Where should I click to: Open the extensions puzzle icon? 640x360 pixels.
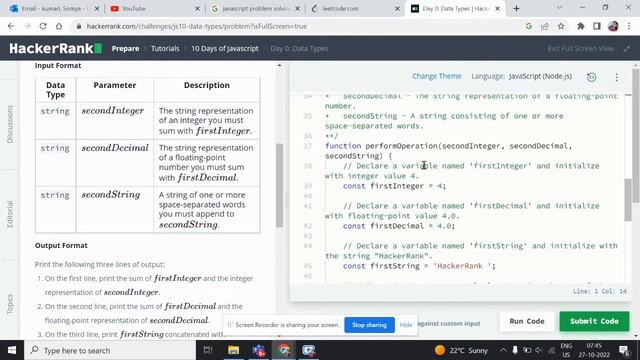point(580,26)
